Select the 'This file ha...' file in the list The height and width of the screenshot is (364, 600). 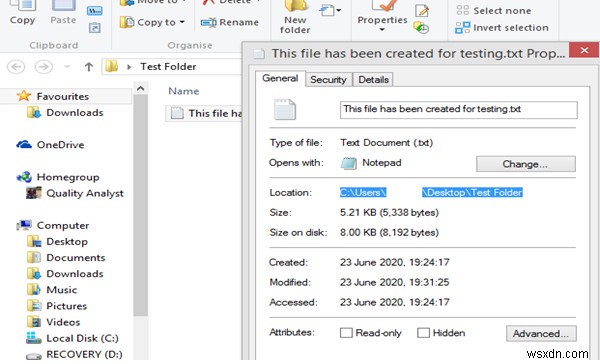coord(204,113)
